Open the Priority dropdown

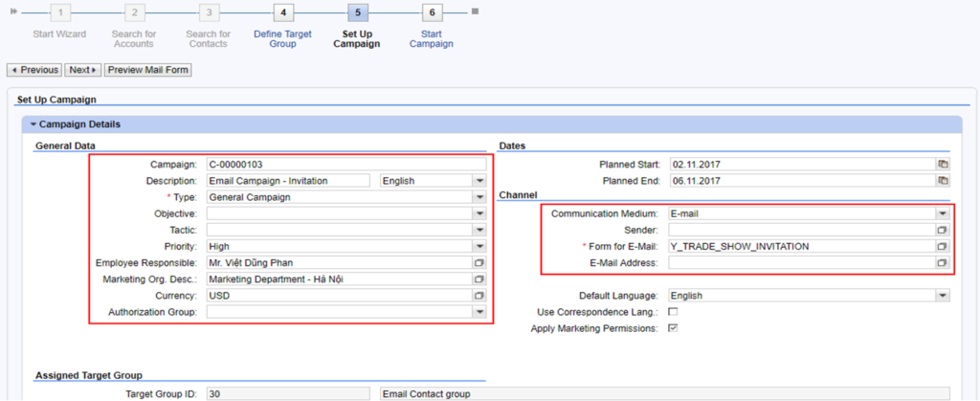coord(479,246)
